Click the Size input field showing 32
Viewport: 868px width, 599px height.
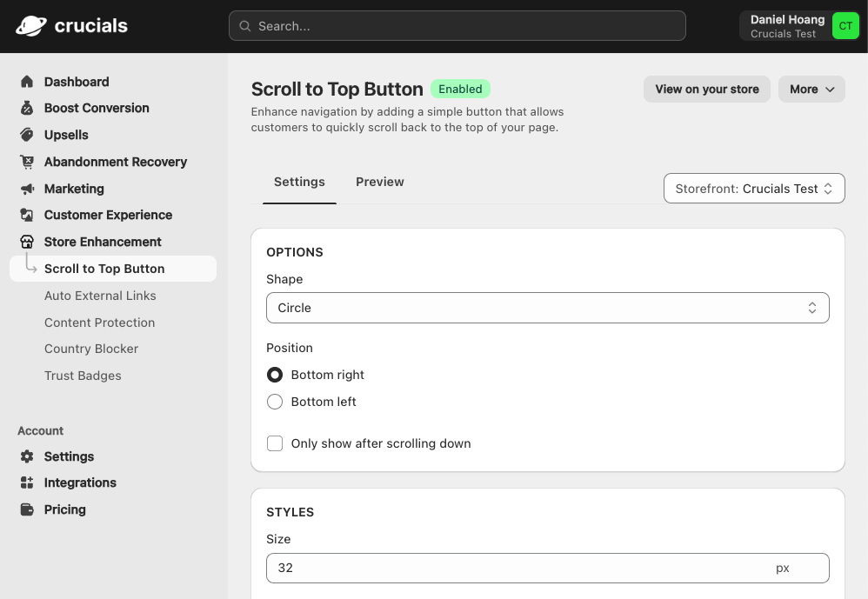547,568
